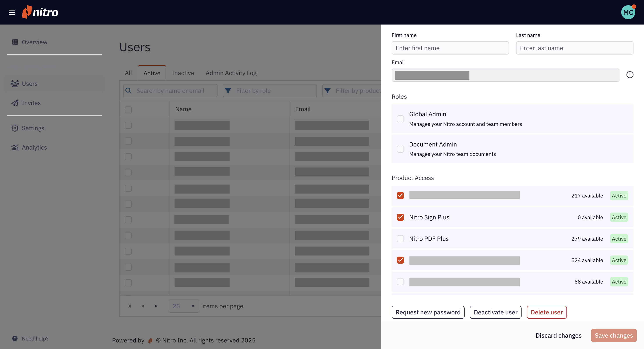Screen dimensions: 644x349
Task: Click the Invites paper plane icon
Action: click(x=15, y=103)
